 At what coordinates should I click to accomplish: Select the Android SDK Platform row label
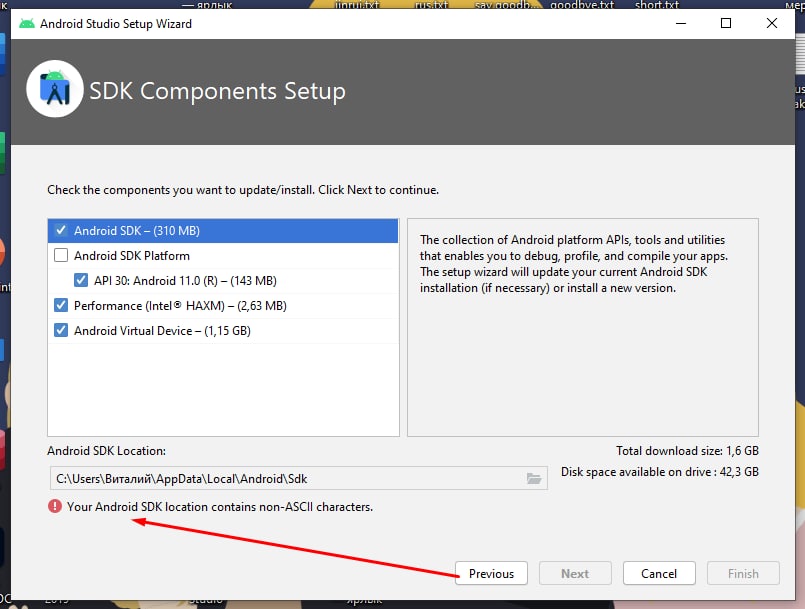(x=132, y=256)
